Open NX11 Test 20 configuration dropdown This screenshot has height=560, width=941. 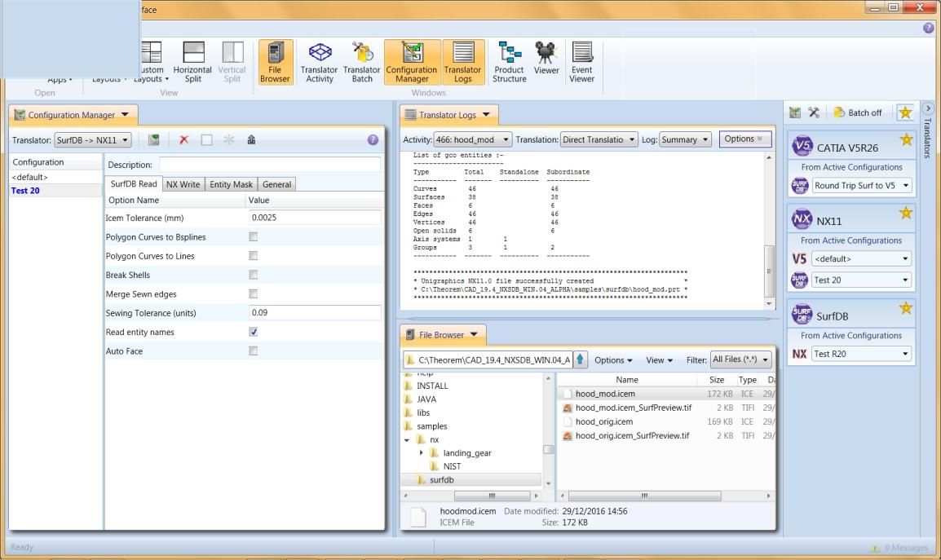coord(862,280)
